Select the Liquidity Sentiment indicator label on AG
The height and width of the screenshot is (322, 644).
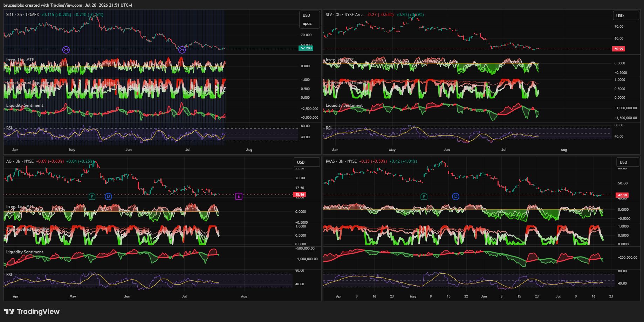click(x=25, y=252)
